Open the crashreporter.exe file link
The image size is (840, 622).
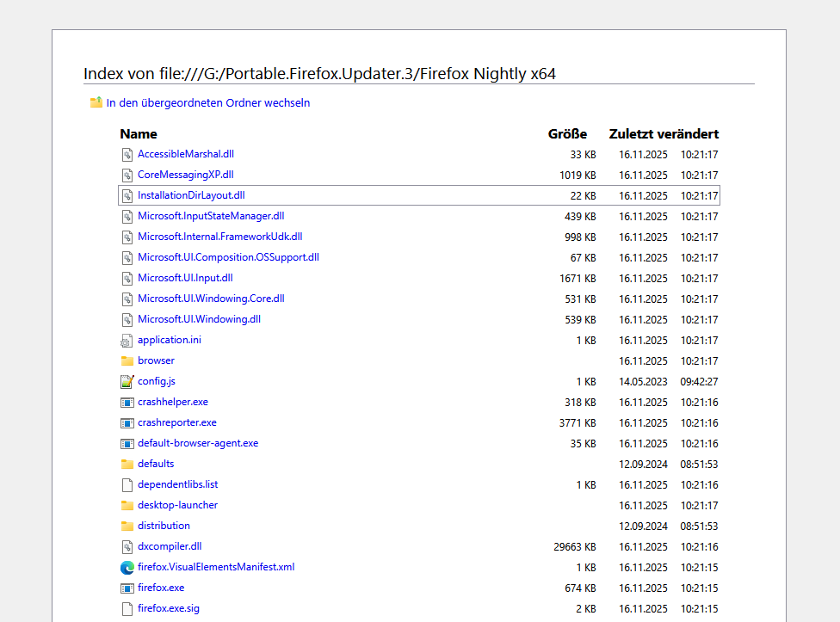(x=176, y=422)
